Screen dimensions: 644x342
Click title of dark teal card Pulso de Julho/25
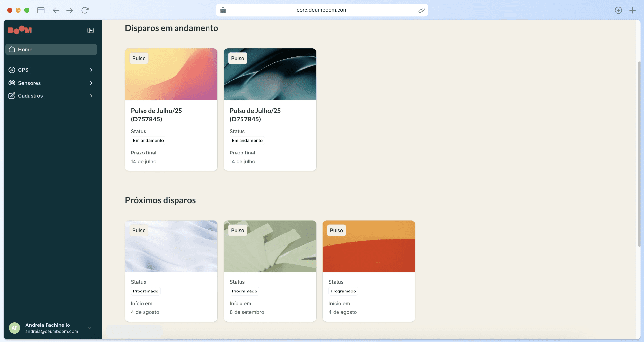pyautogui.click(x=255, y=115)
